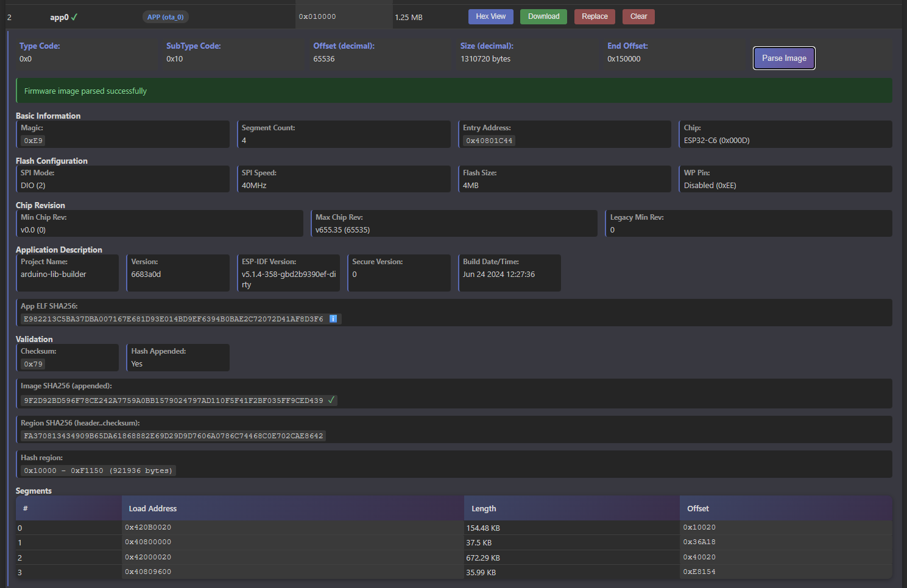Click the Replace button
Viewport: 907px width, 588px height.
pos(595,16)
